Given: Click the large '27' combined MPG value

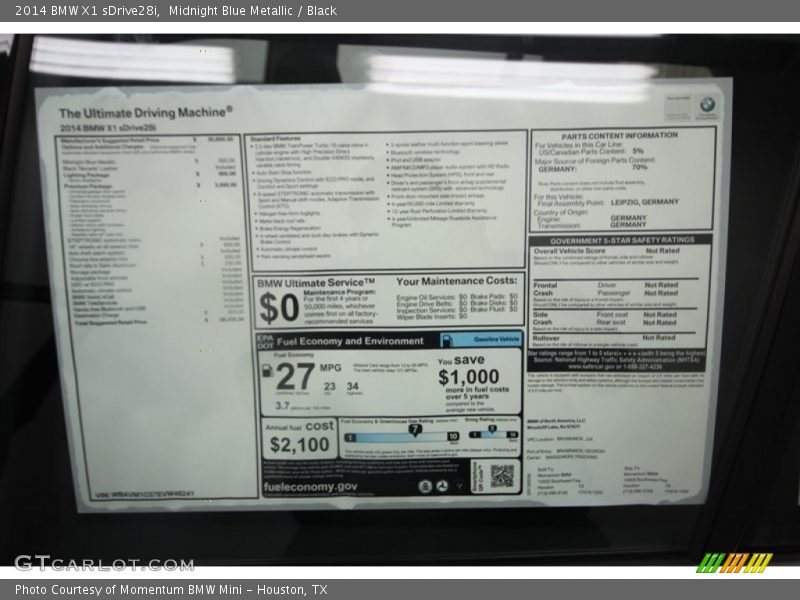Looking at the screenshot, I should coord(295,377).
